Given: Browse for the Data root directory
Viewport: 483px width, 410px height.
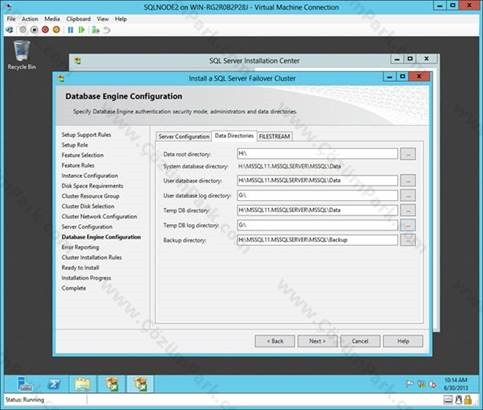Looking at the screenshot, I should (408, 154).
